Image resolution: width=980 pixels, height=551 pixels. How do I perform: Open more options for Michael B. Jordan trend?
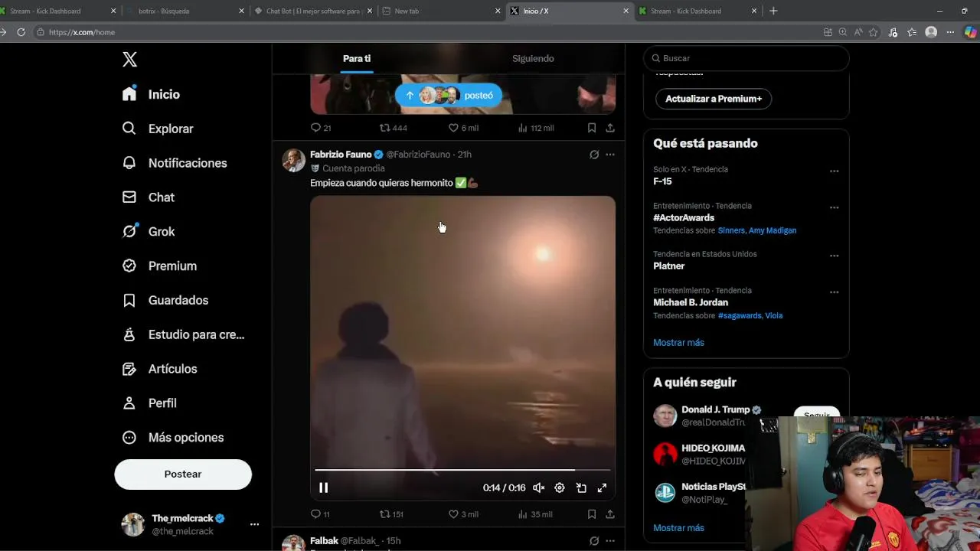[834, 292]
